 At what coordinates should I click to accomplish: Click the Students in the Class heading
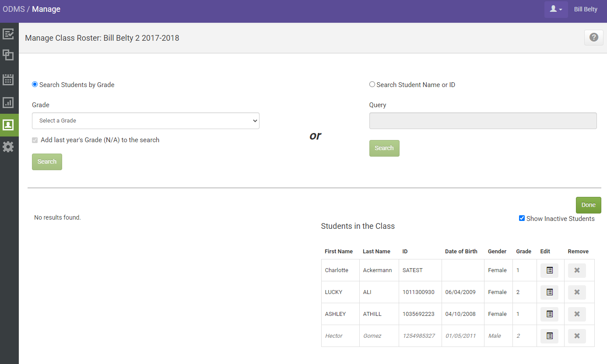358,226
